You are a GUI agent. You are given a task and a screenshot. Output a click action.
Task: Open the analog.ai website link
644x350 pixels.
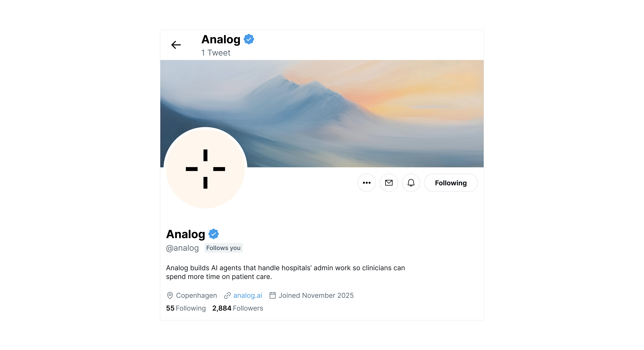click(x=248, y=295)
